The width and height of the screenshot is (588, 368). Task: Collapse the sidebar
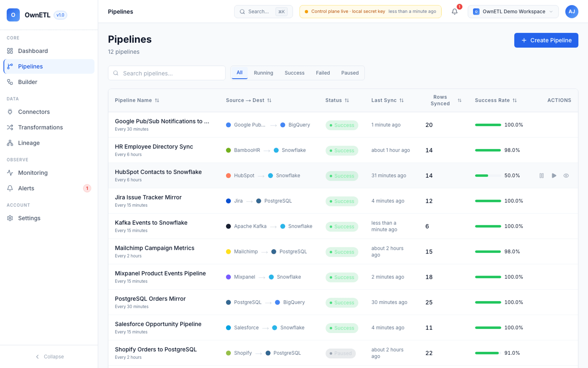49,357
